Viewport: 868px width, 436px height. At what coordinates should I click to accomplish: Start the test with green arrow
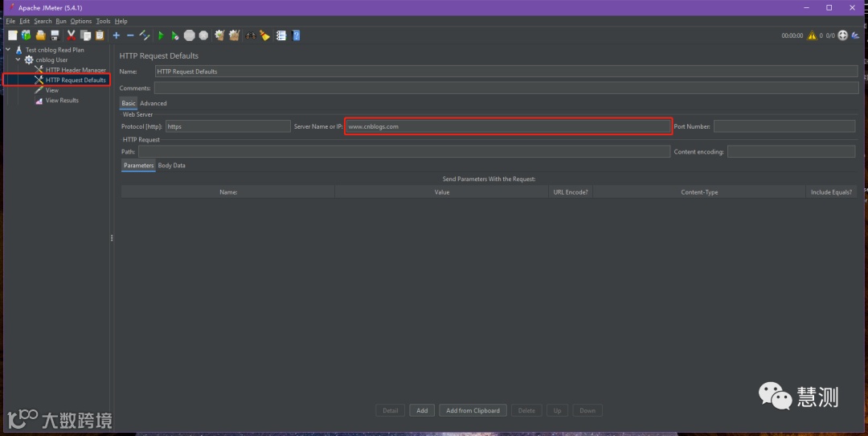click(161, 35)
